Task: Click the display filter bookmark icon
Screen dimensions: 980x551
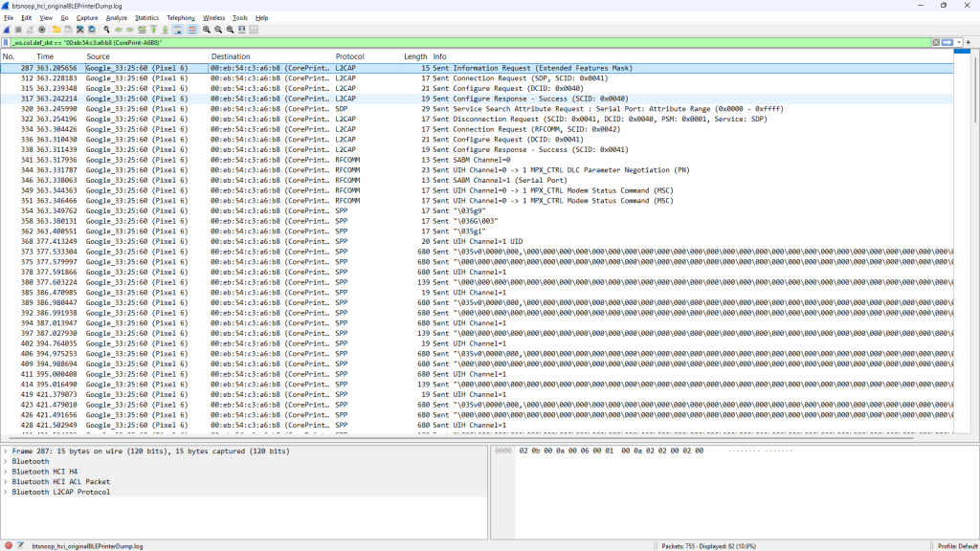Action: click(x=7, y=43)
